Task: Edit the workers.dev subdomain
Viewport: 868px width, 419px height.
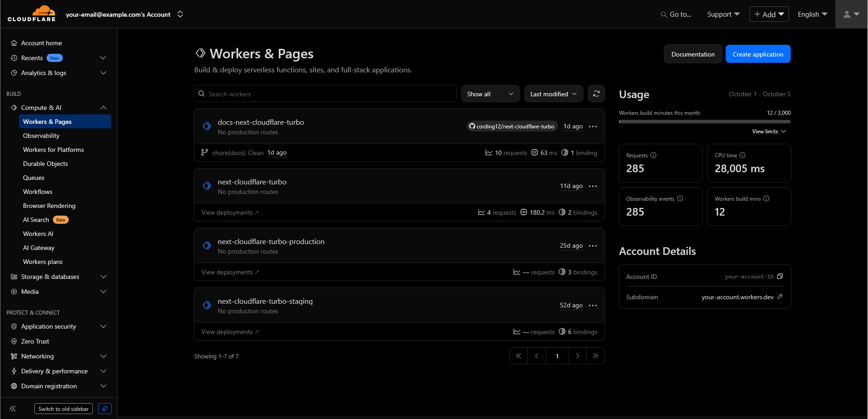Action: pos(780,297)
